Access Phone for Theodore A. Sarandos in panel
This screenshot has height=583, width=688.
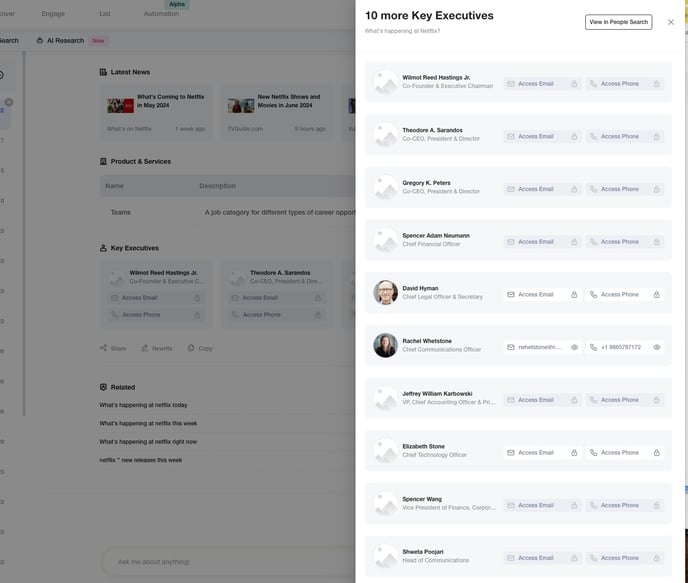click(624, 136)
